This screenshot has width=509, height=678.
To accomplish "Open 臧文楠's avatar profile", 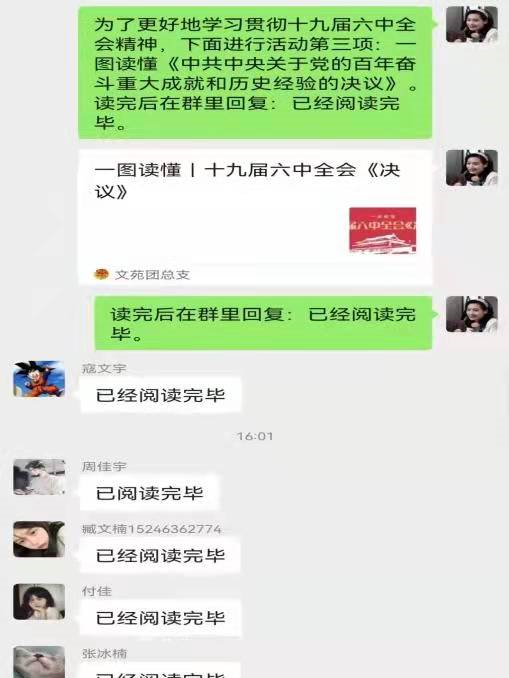I will click(x=39, y=539).
